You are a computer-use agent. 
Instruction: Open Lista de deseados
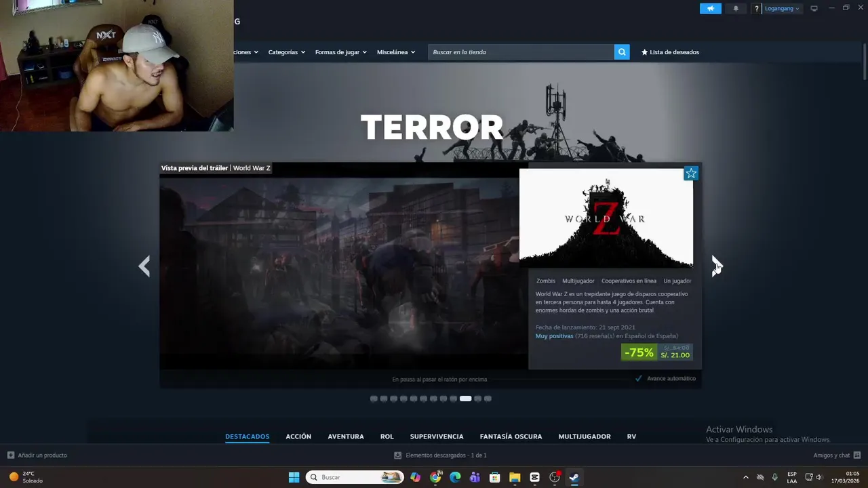670,52
